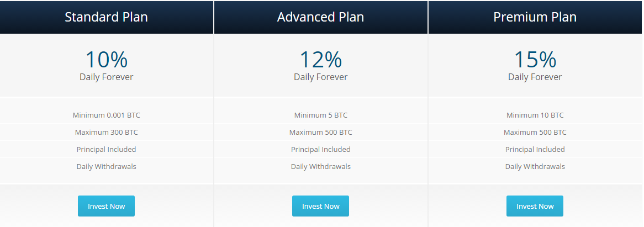Choose Invest Now in the Premium Plan
Screen dimensions: 644x227
[x=535, y=206]
